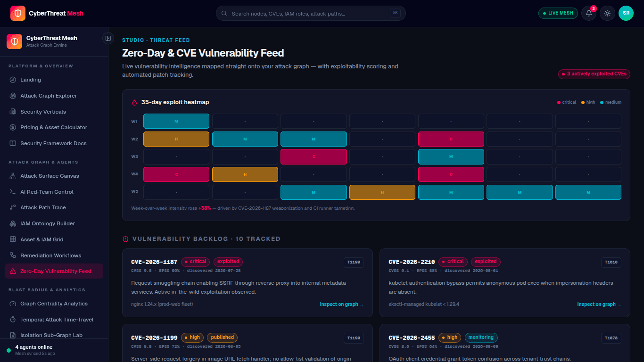Click the CVE-2026-1187 title
This screenshot has width=644, height=362.
tap(154, 262)
